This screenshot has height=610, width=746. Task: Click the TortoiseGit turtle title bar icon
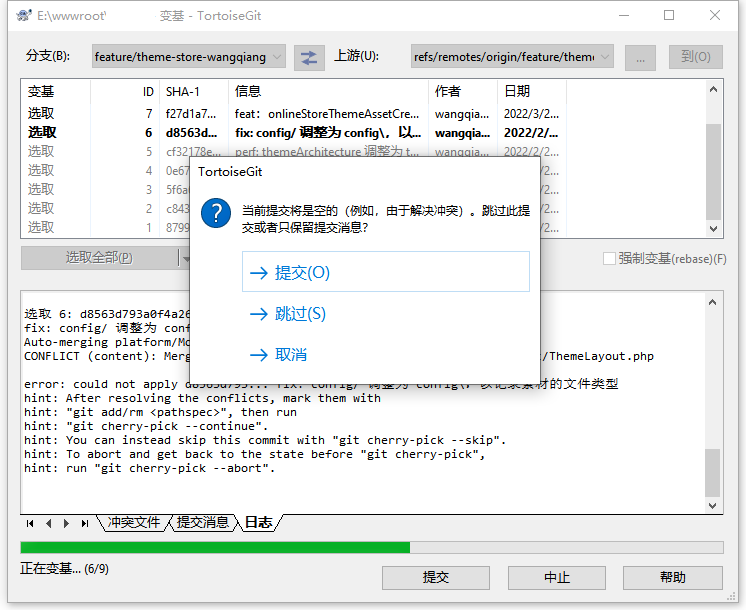pyautogui.click(x=24, y=16)
